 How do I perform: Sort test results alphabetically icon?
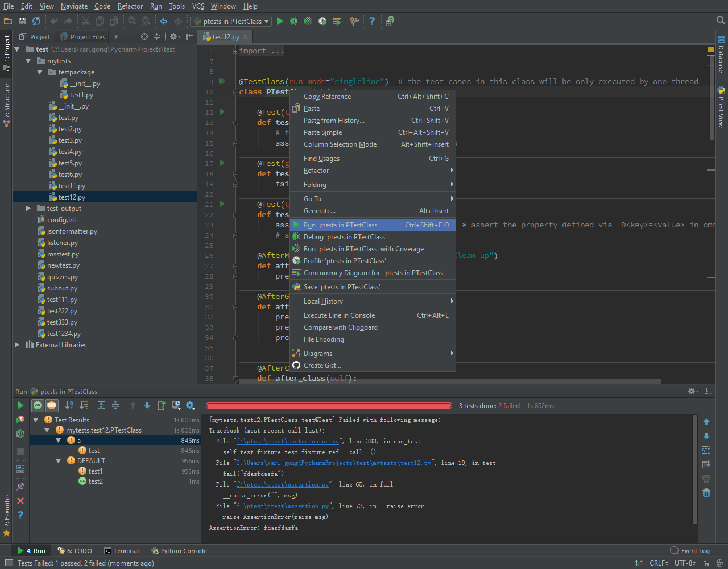click(x=69, y=405)
